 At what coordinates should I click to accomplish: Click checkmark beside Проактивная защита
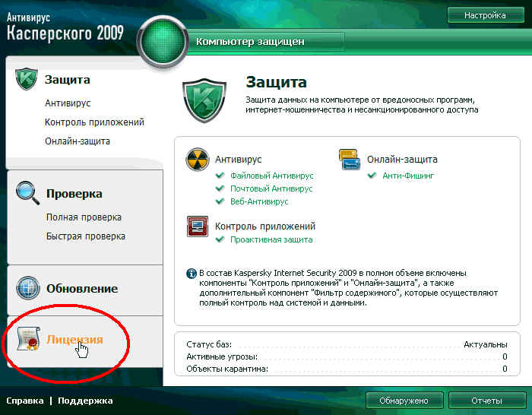[220, 239]
